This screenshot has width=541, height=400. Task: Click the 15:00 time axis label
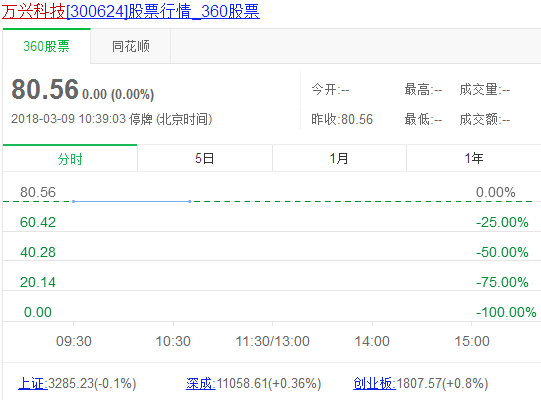tap(472, 341)
